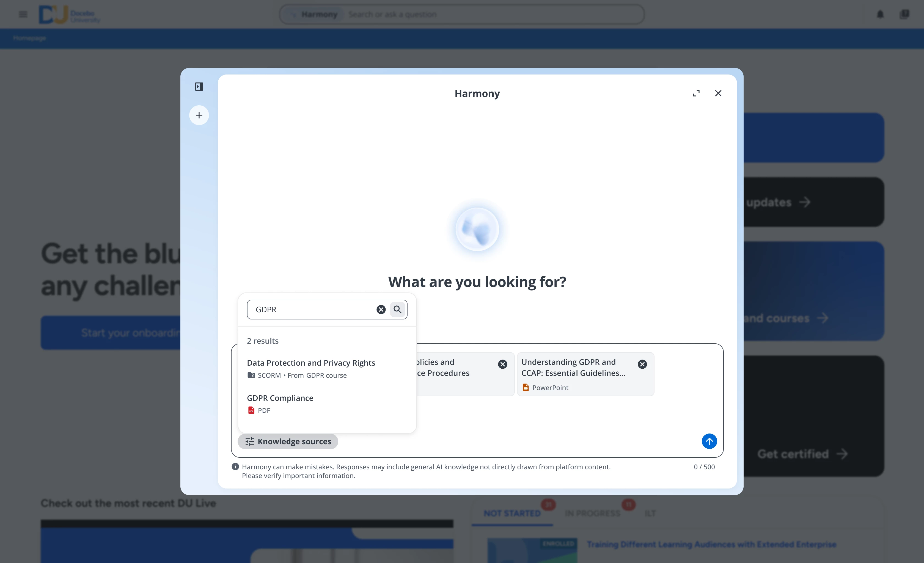Click the magnifier search icon in source search
924x563 pixels.
(397, 310)
